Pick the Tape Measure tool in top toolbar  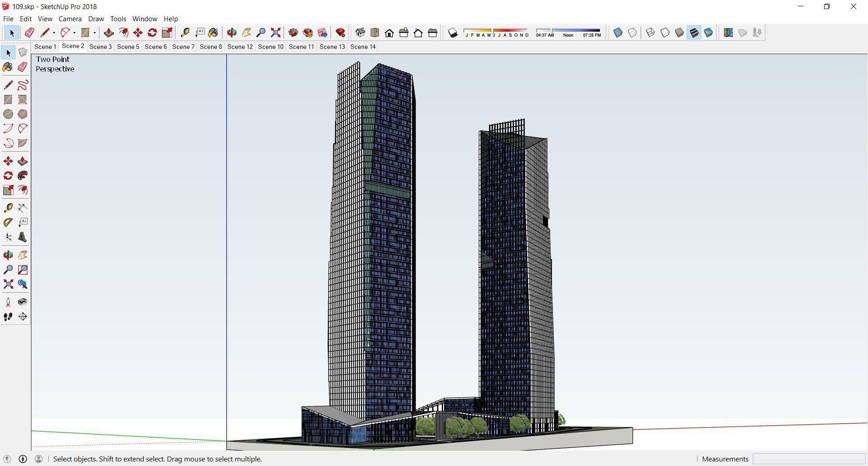coord(185,33)
